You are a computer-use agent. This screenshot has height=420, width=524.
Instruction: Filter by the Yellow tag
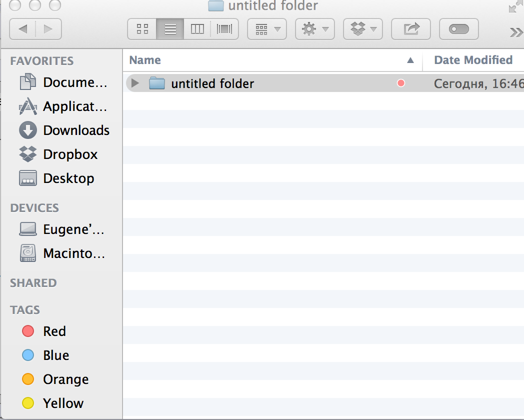[x=52, y=403]
